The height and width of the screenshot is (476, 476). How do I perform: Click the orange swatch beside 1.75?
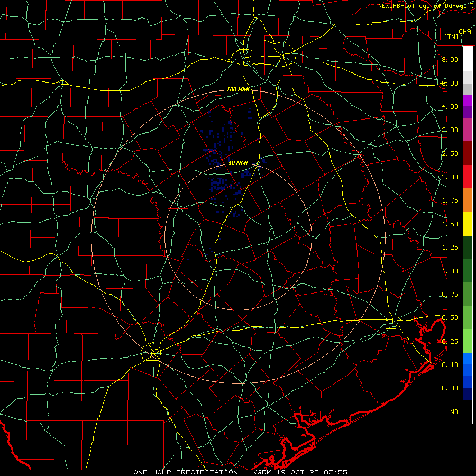(x=467, y=200)
